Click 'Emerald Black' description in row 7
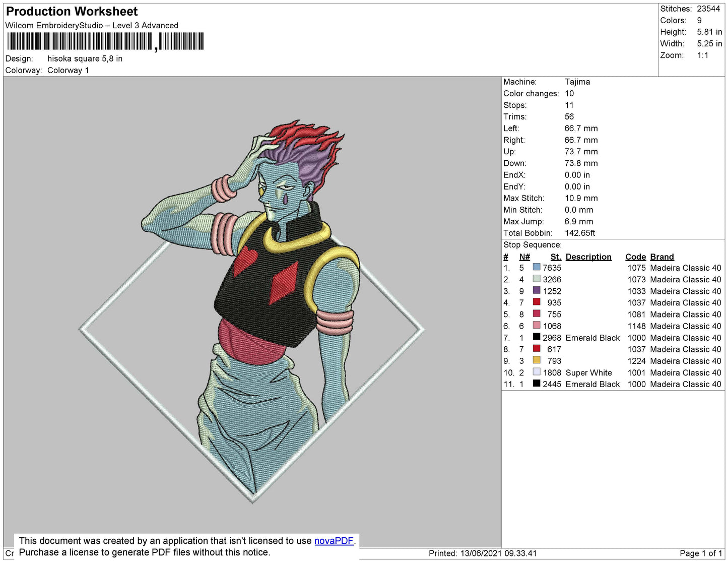The height and width of the screenshot is (563, 728). point(592,338)
